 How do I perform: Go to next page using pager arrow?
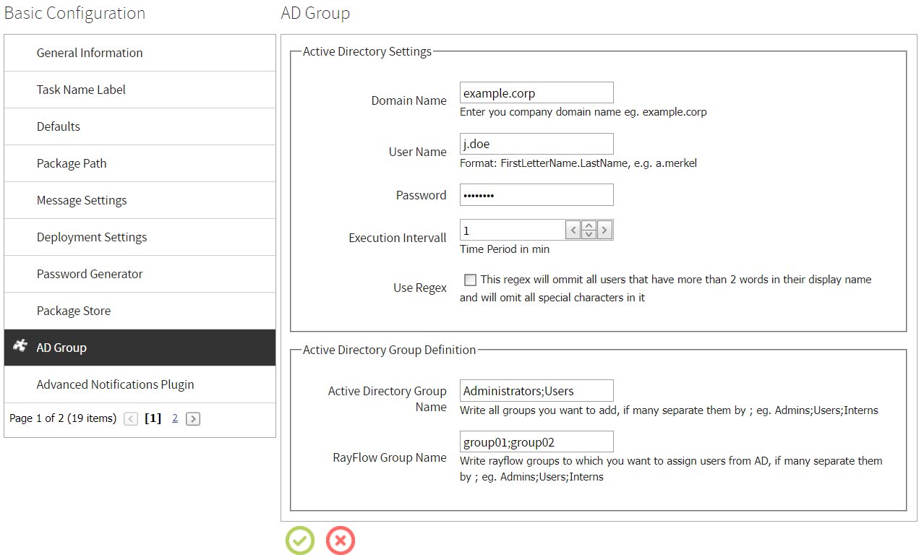pyautogui.click(x=193, y=418)
